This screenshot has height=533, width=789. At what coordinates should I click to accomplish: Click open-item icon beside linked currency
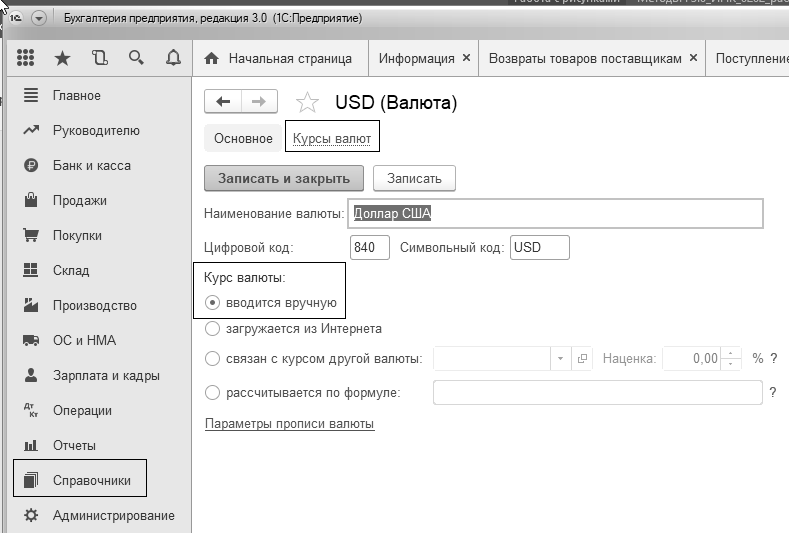point(582,359)
